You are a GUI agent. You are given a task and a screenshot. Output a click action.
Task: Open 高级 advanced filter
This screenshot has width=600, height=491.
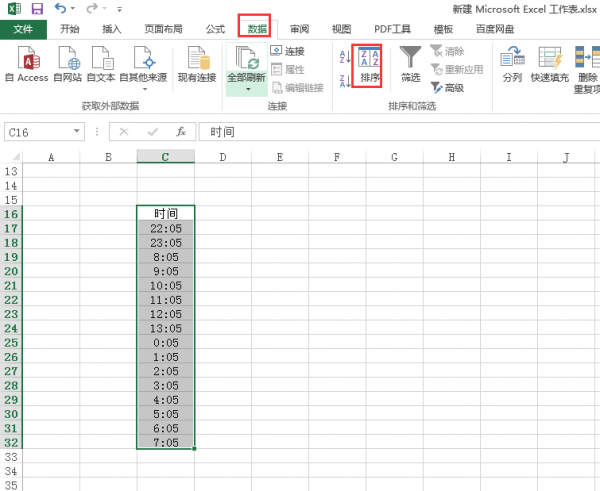pos(447,88)
